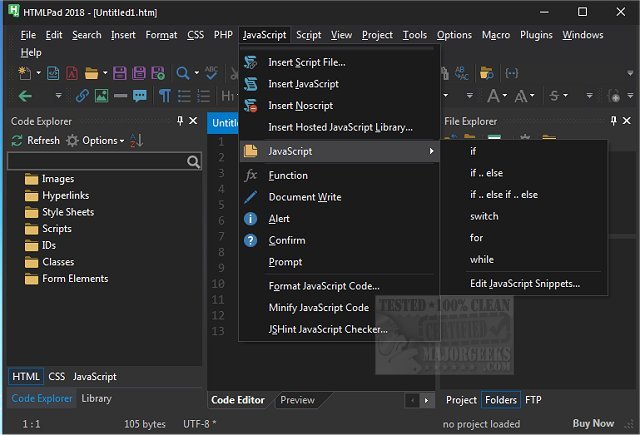The width and height of the screenshot is (640, 435).
Task: Open the Options dropdown in Code Explorer
Action: [x=102, y=141]
